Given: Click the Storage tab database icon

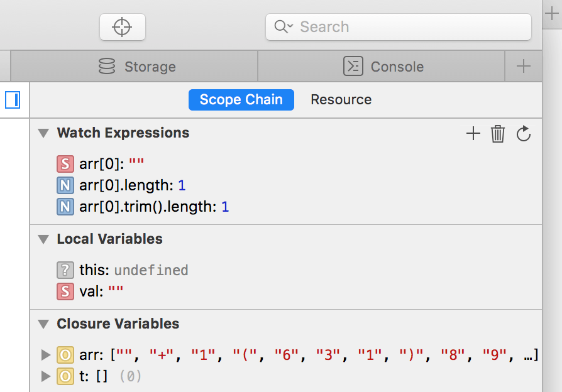Looking at the screenshot, I should click(x=107, y=67).
